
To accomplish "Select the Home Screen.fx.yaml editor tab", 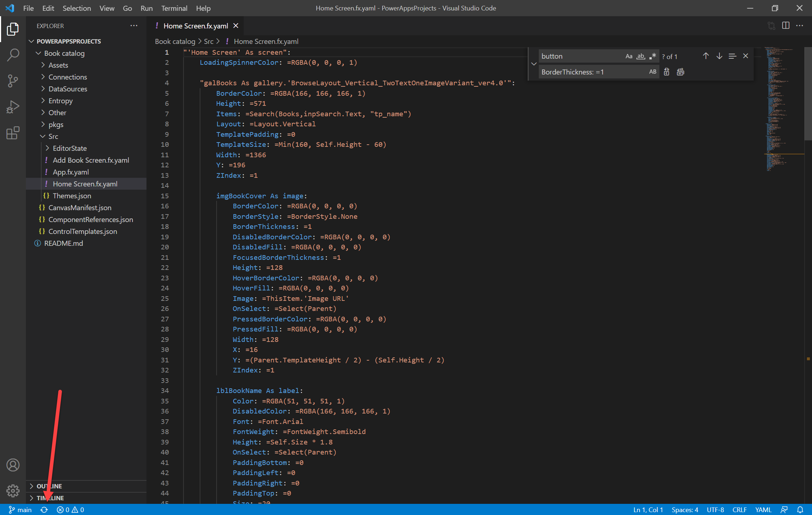I will coord(195,26).
